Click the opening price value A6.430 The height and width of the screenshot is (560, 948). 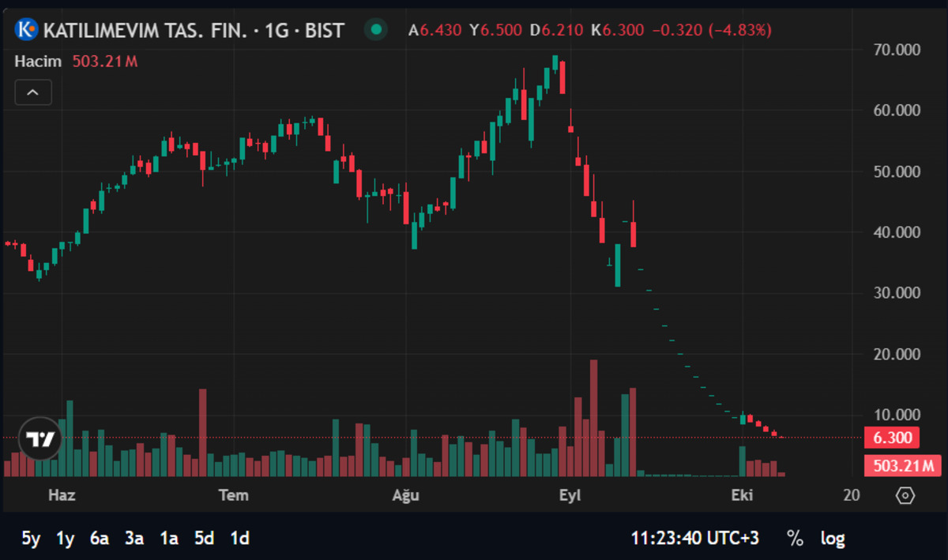[x=434, y=31]
